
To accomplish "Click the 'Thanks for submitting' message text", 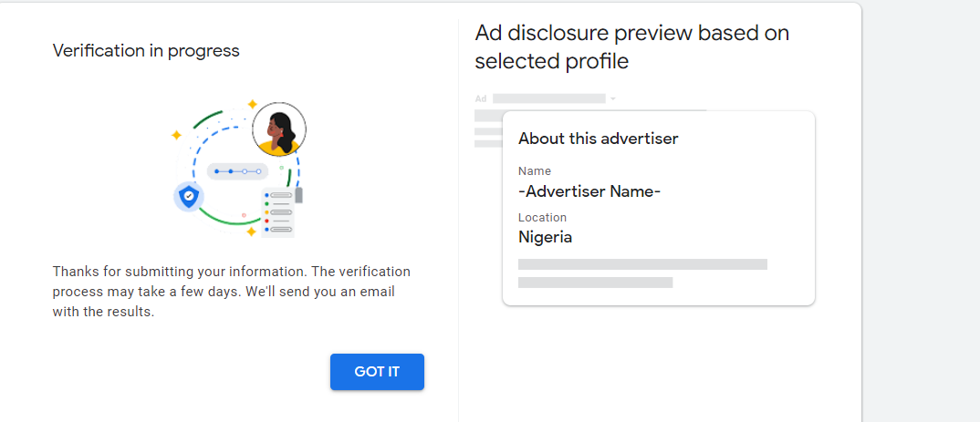I will point(231,292).
